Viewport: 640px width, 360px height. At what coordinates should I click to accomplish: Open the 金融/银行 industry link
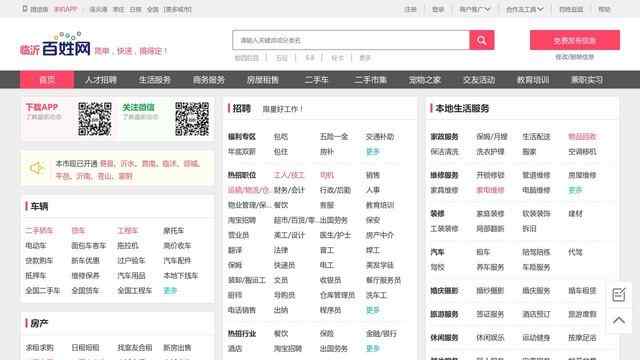pos(381,333)
